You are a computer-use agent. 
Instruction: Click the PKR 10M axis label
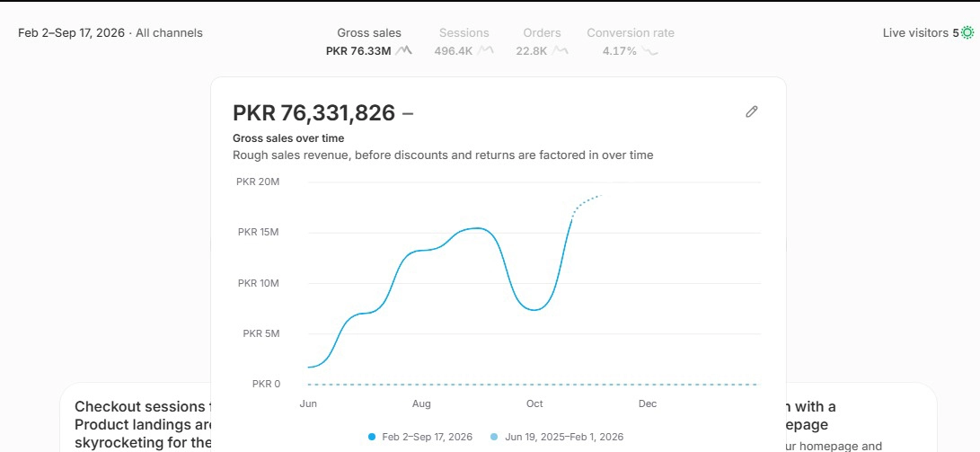(259, 283)
